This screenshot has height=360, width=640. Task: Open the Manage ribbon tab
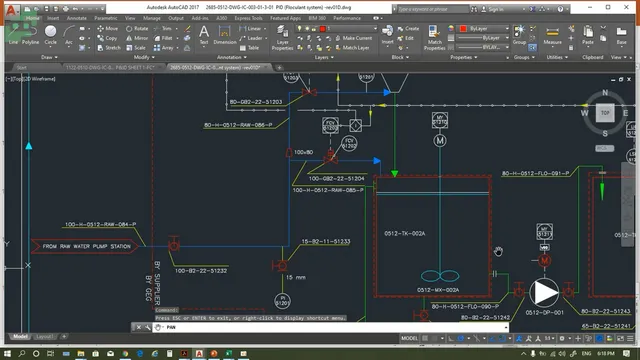tap(151, 18)
